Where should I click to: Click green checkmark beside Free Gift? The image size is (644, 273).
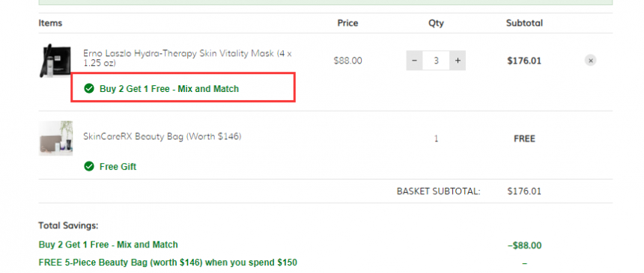[88, 166]
